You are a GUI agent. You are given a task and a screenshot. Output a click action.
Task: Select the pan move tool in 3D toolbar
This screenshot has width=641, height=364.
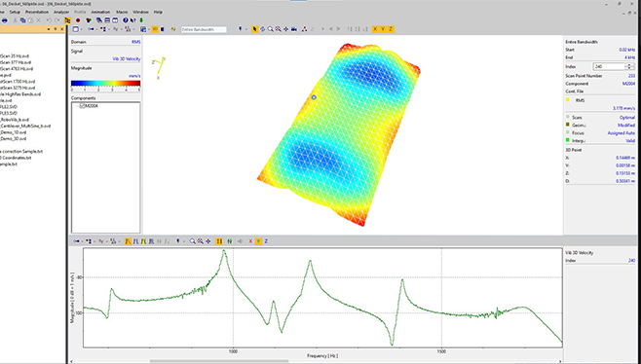coord(285,29)
